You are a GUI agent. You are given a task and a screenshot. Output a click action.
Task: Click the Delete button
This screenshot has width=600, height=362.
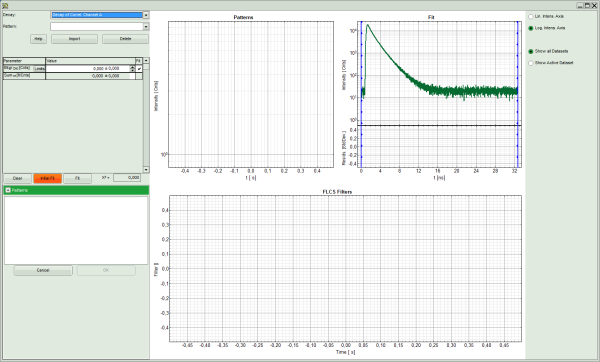click(x=125, y=39)
